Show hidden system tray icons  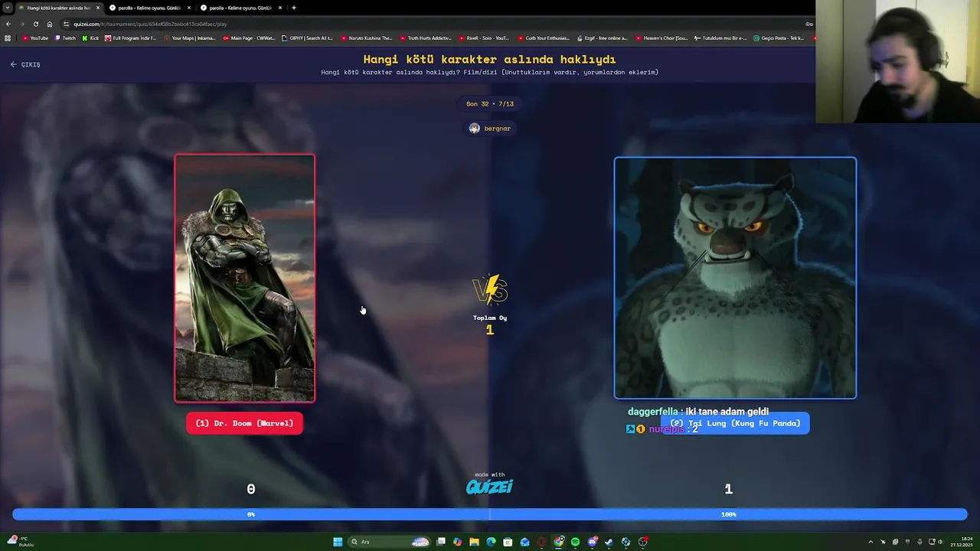[871, 542]
